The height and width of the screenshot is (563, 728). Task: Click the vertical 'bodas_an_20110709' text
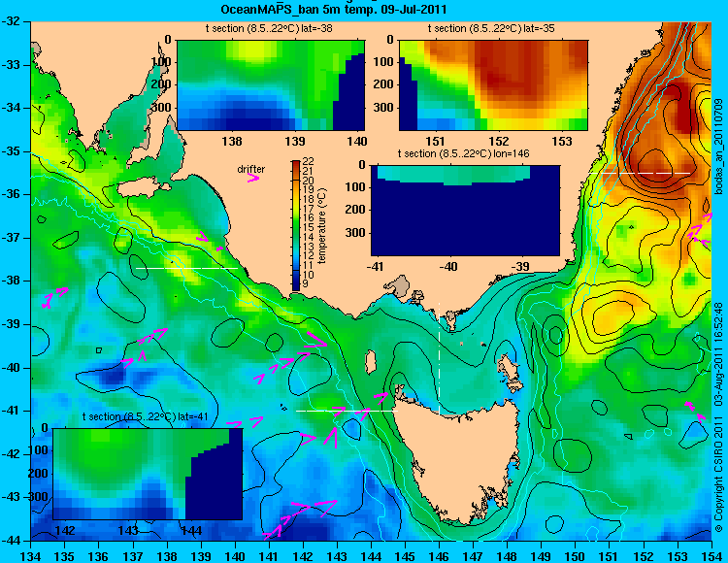click(x=718, y=147)
